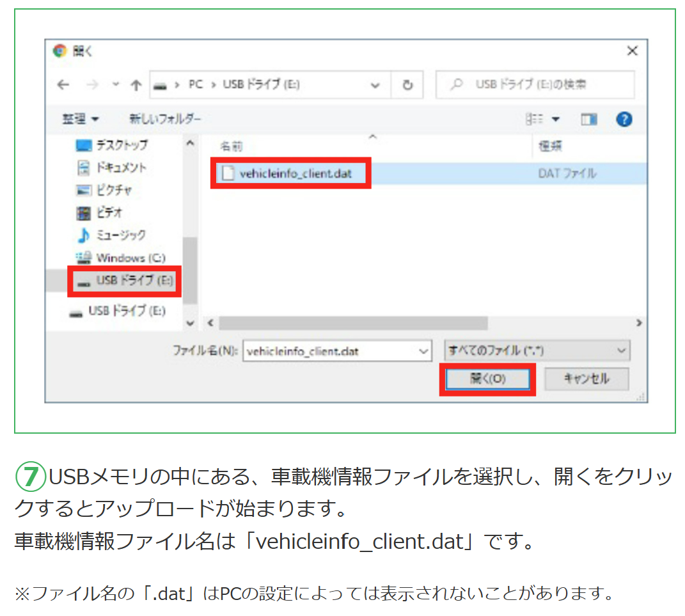Select highlighted USB ドライブ (E:) in sidebar
Image resolution: width=685 pixels, height=616 pixels.
[x=125, y=281]
